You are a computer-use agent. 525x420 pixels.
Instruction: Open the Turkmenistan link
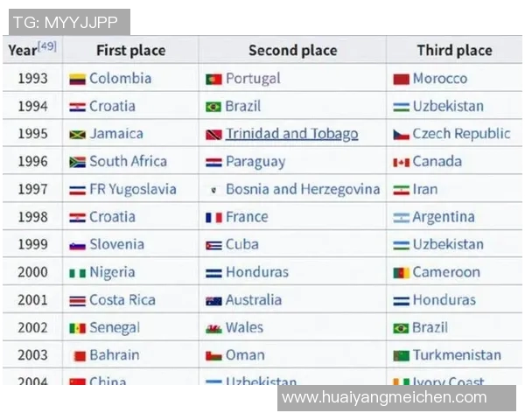[457, 355]
